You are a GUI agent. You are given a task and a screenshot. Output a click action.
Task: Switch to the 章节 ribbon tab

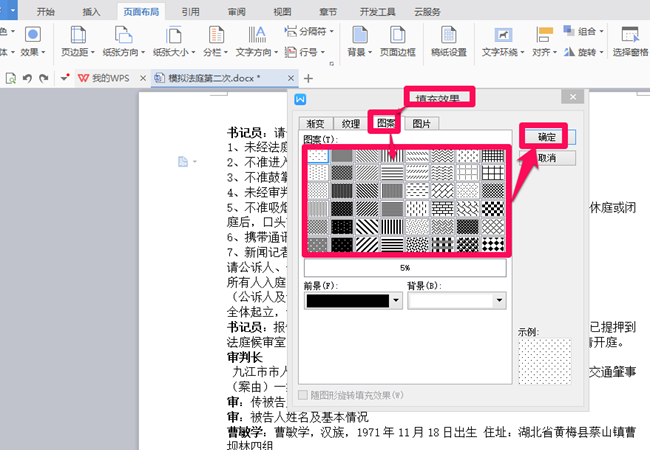(x=328, y=12)
